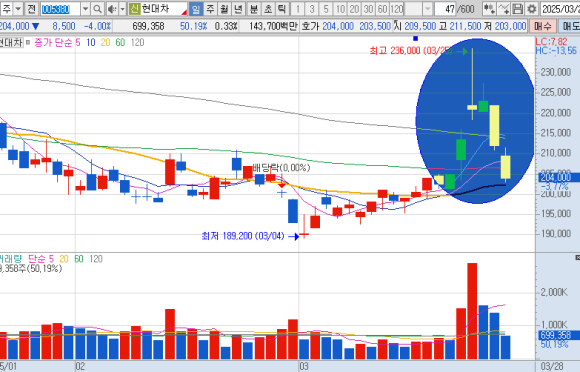Click small icon at volume pane corner

click(x=577, y=257)
